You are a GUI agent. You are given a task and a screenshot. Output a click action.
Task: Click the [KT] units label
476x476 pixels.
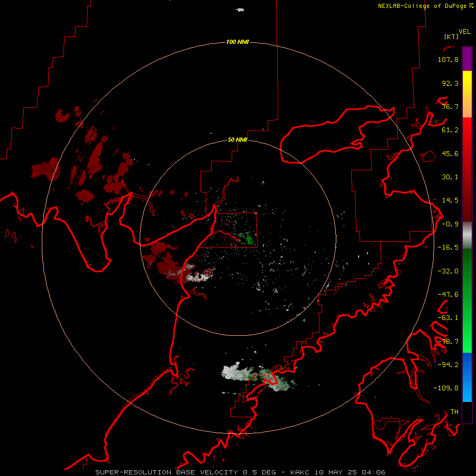[x=451, y=36]
